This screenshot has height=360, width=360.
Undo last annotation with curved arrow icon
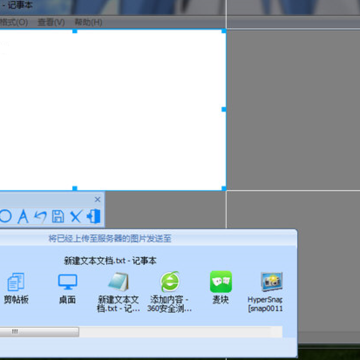pyautogui.click(x=40, y=217)
